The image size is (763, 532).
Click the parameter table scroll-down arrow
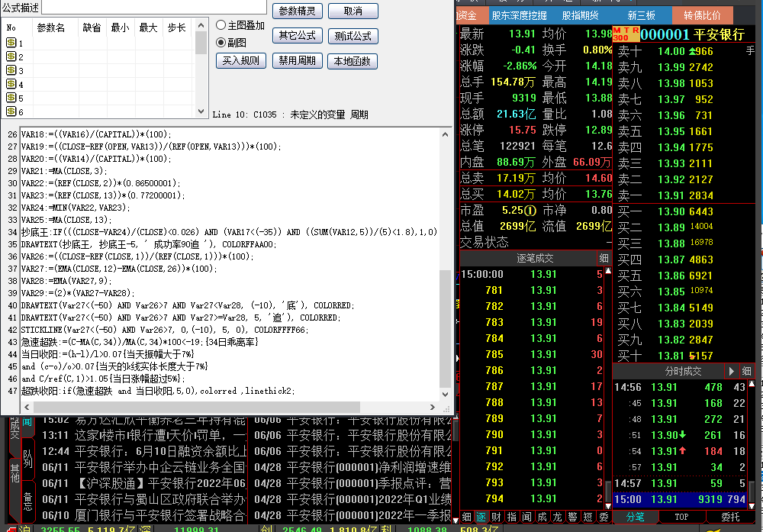click(201, 111)
